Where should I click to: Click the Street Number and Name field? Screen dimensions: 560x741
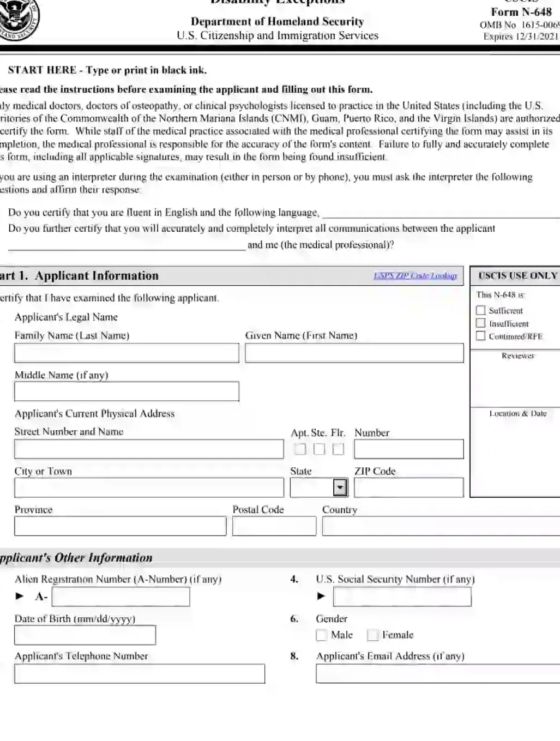click(147, 449)
